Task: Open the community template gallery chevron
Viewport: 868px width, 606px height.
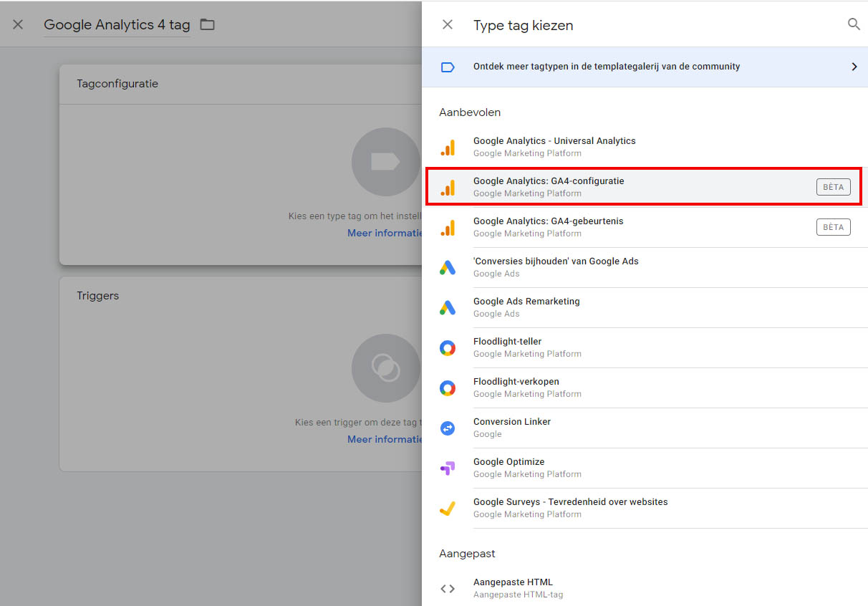Action: pyautogui.click(x=854, y=67)
